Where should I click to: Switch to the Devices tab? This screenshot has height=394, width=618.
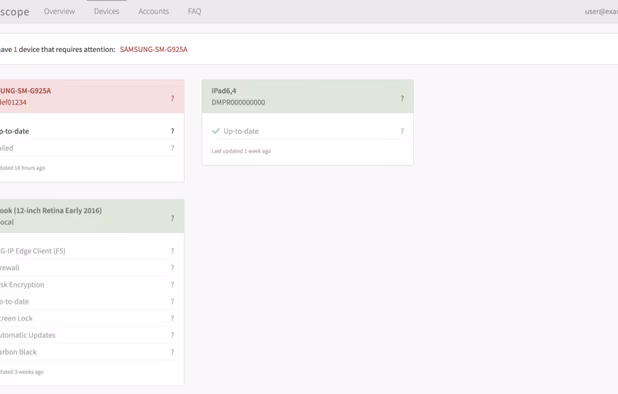tap(106, 11)
